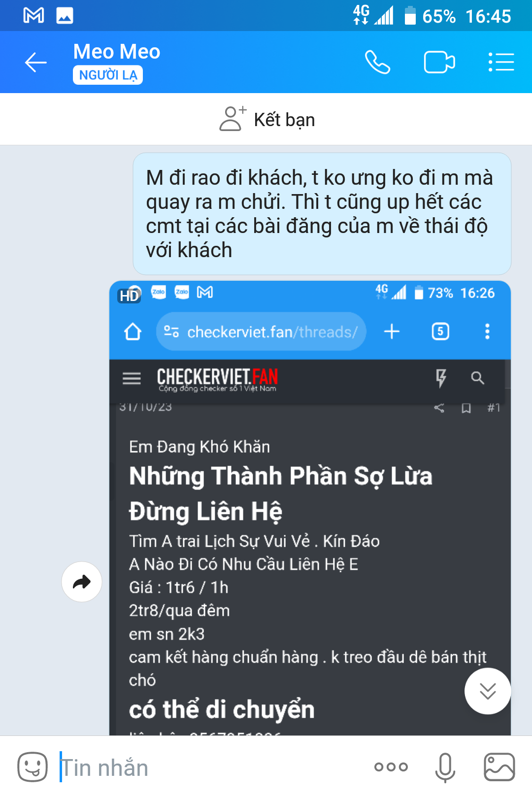Start a voice call with Meo Meo

[x=378, y=63]
